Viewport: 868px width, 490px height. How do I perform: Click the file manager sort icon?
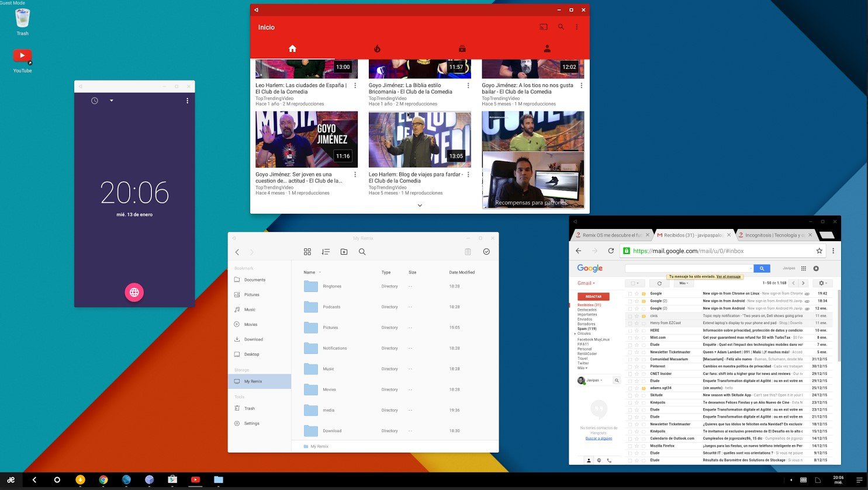coord(326,252)
